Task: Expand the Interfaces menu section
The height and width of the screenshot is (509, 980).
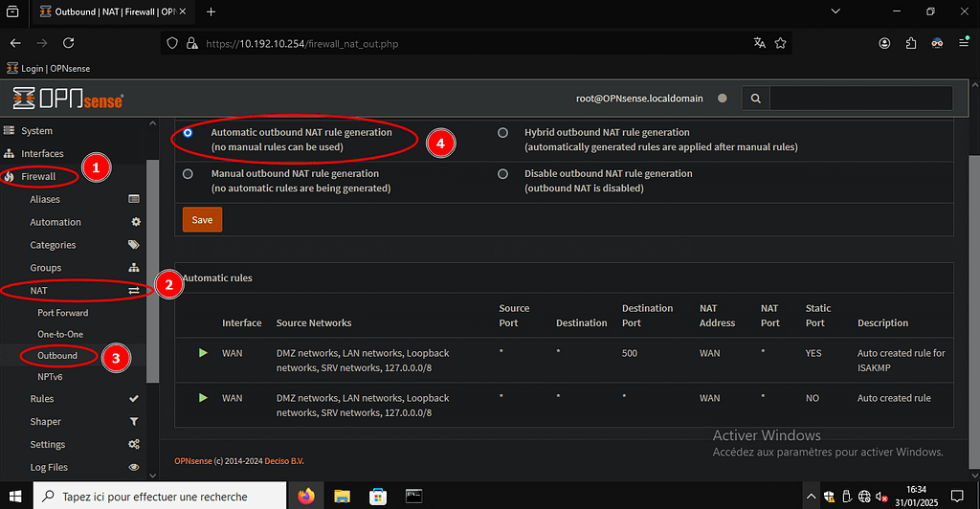Action: [42, 154]
